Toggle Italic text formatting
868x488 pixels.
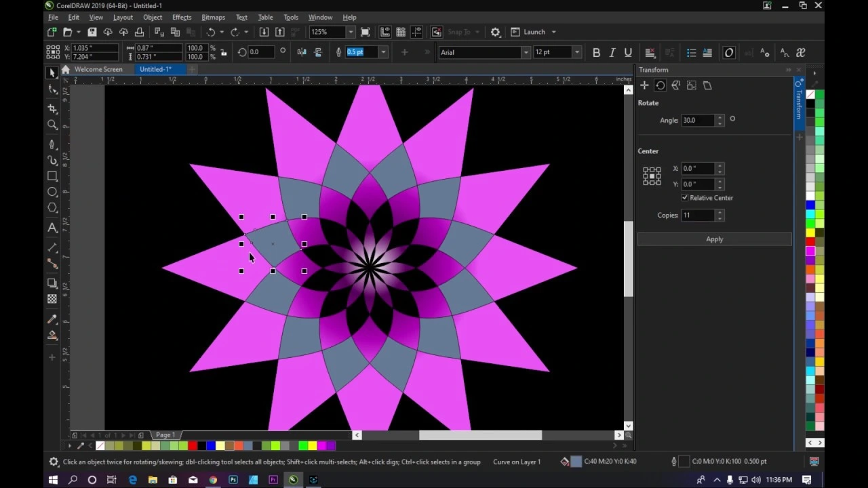pos(612,52)
